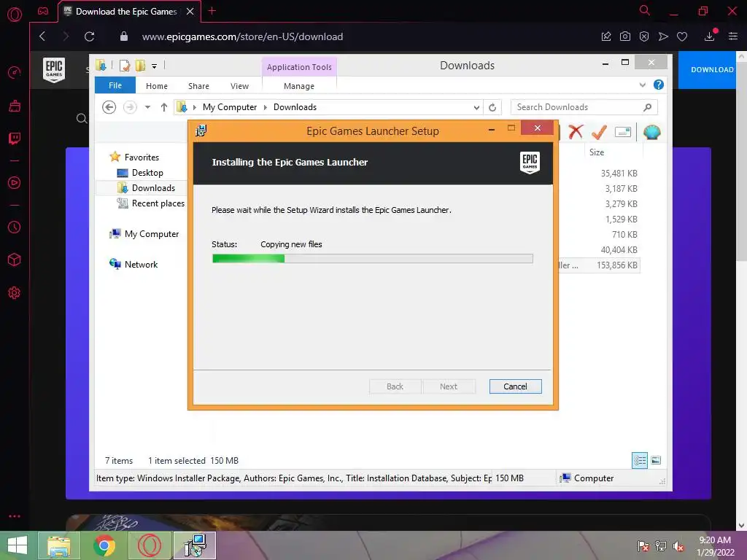This screenshot has height=560, width=747.
Task: Open Windows Start button
Action: (x=18, y=545)
